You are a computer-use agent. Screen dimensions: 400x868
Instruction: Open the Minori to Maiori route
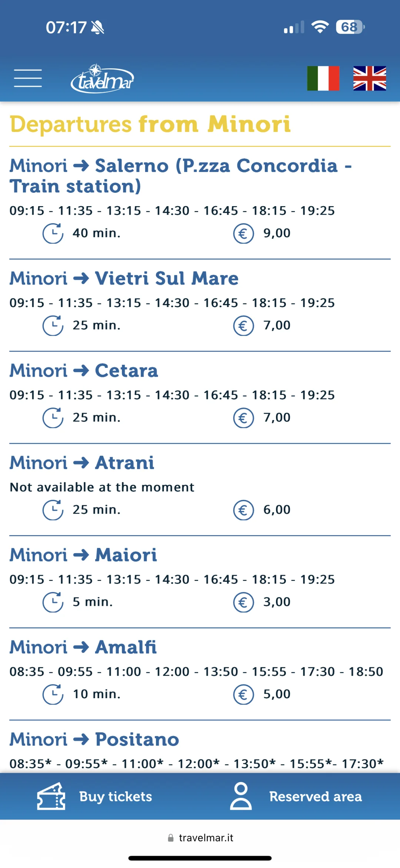click(x=83, y=555)
